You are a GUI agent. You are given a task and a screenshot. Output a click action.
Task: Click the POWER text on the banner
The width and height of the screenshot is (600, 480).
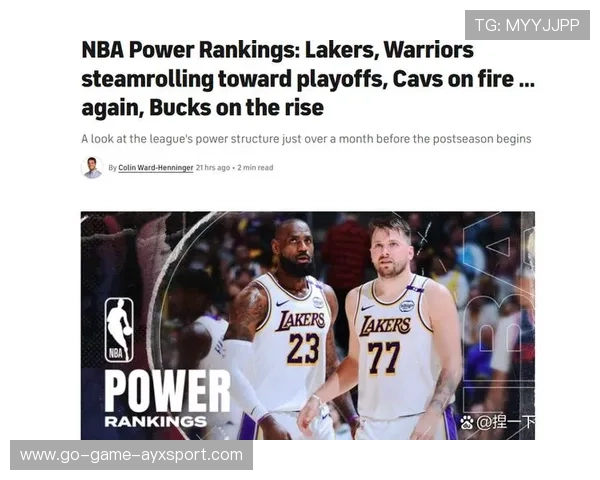pyautogui.click(x=167, y=391)
